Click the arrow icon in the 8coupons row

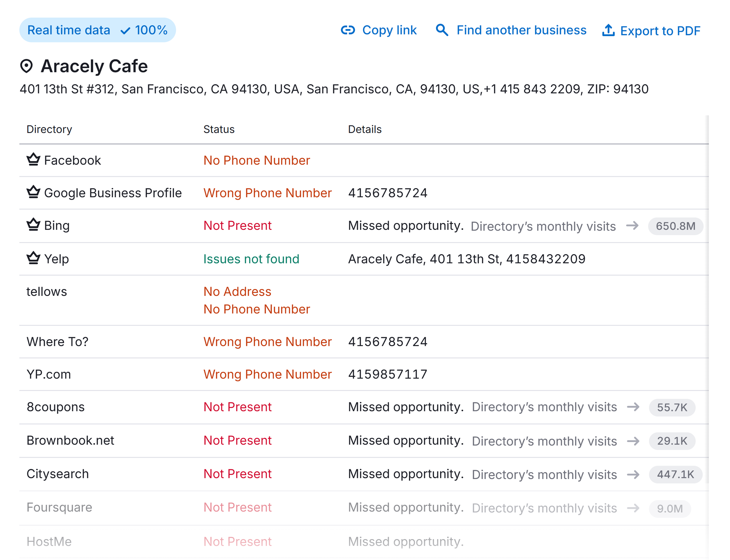633,407
